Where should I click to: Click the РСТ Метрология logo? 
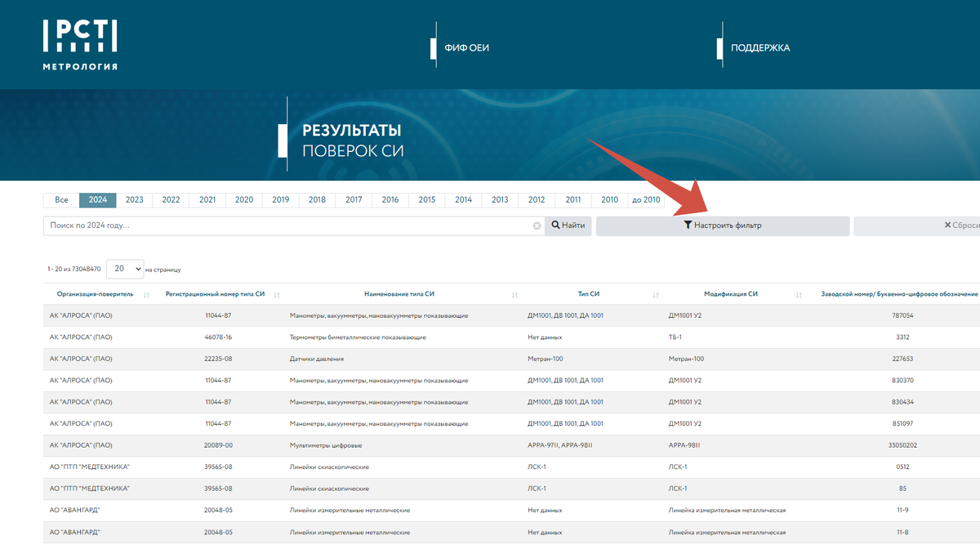80,45
